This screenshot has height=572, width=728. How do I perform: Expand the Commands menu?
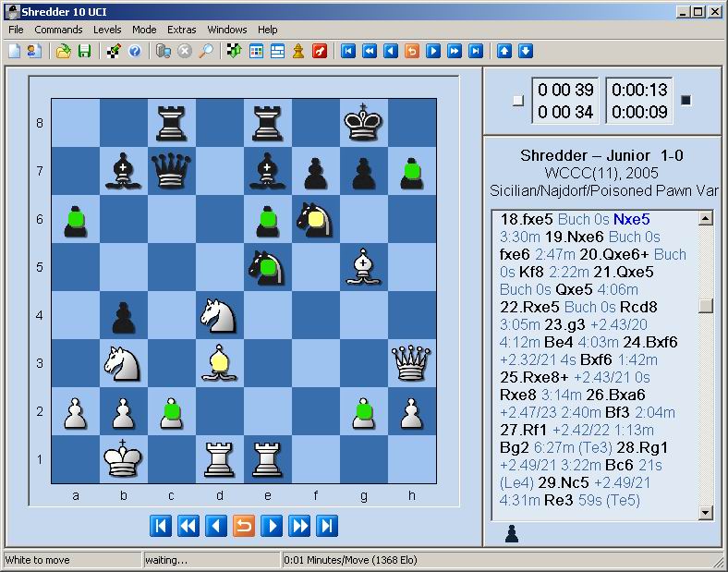(58, 30)
